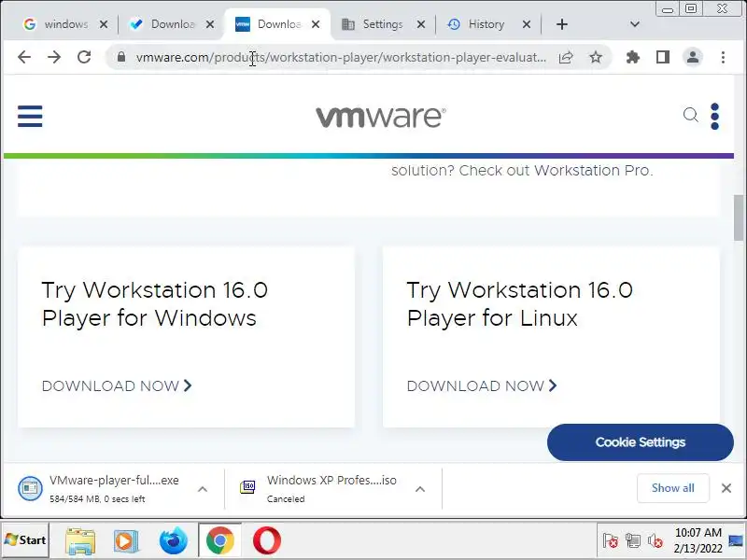The height and width of the screenshot is (560, 747).
Task: Expand options for Windows XP iso download
Action: pyautogui.click(x=419, y=489)
